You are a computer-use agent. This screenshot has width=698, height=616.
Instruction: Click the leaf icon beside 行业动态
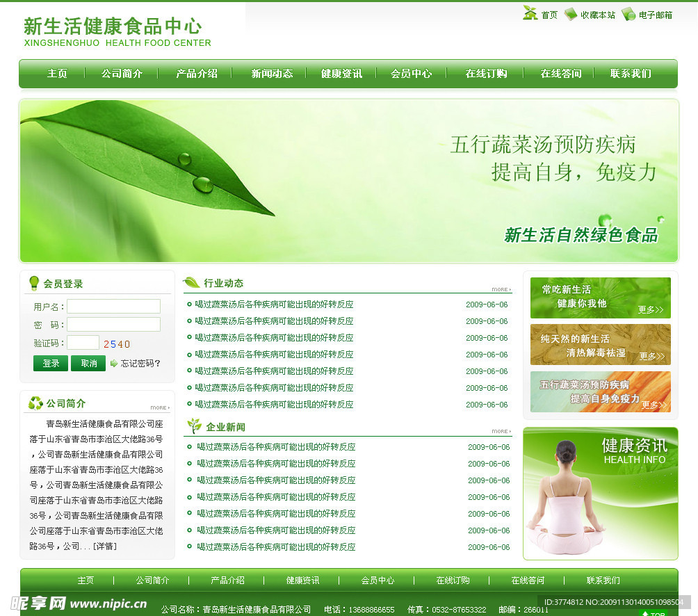(193, 283)
